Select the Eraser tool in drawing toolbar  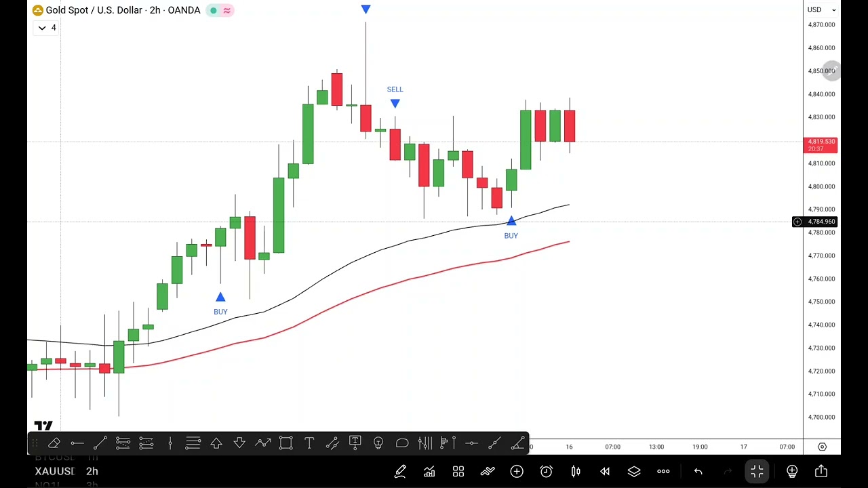pyautogui.click(x=54, y=443)
